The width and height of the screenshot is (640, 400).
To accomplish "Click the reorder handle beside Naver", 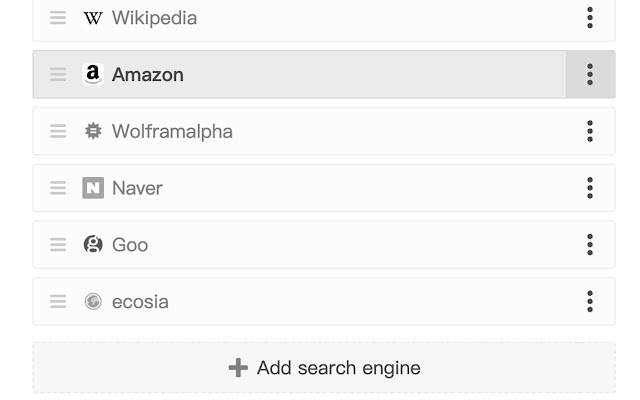I will [58, 188].
